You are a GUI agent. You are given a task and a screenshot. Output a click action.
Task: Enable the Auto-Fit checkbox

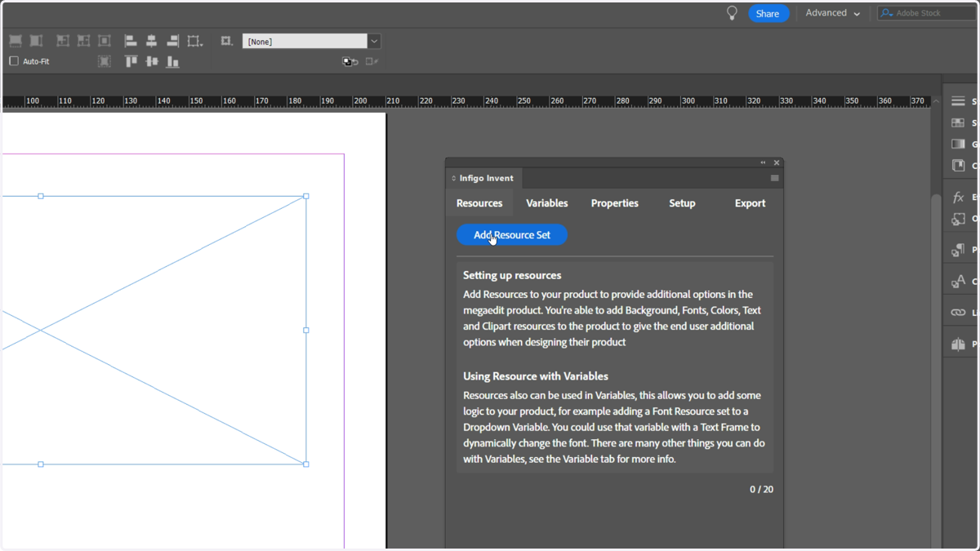[14, 61]
